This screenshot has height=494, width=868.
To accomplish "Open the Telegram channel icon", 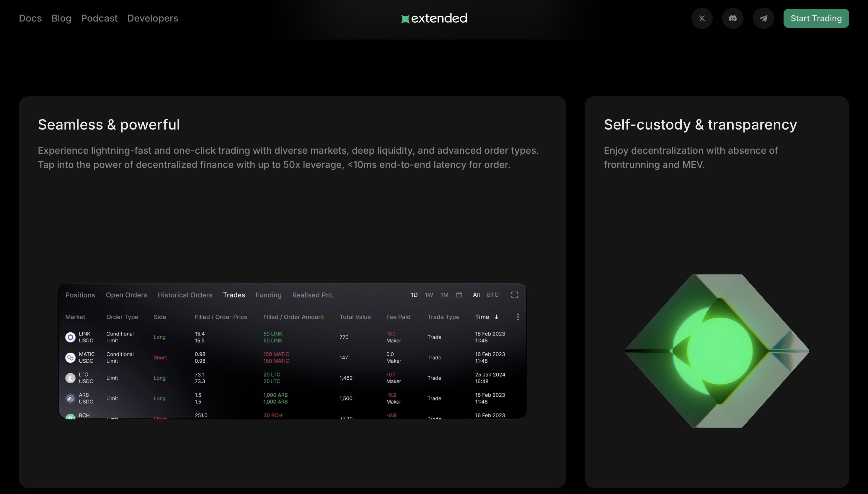I will click(763, 18).
